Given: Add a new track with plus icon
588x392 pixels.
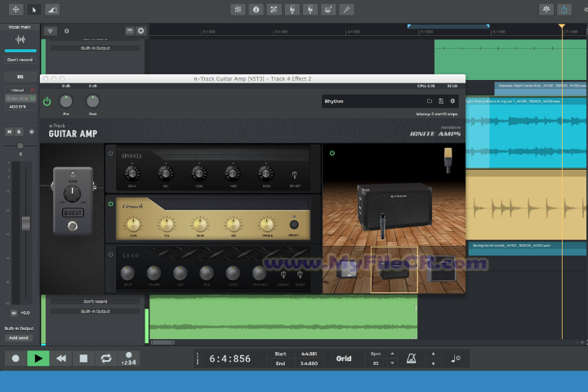Looking at the screenshot, I should tap(140, 31).
